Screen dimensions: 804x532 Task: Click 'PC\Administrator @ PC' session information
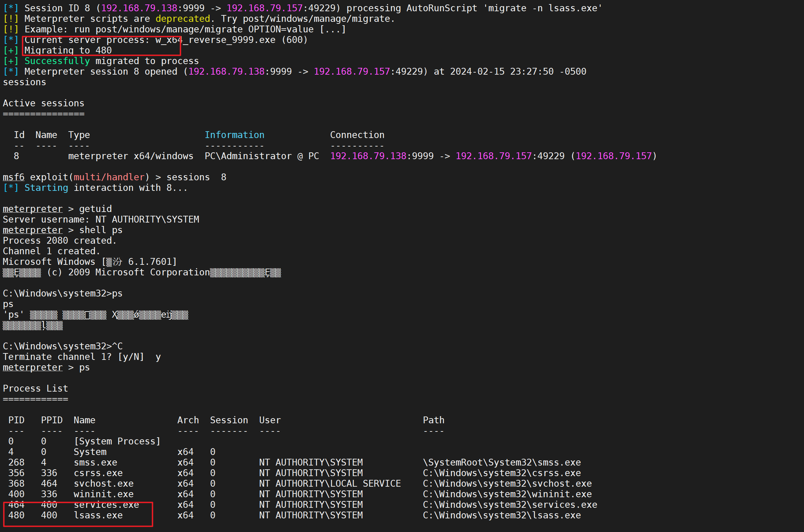[x=262, y=156]
